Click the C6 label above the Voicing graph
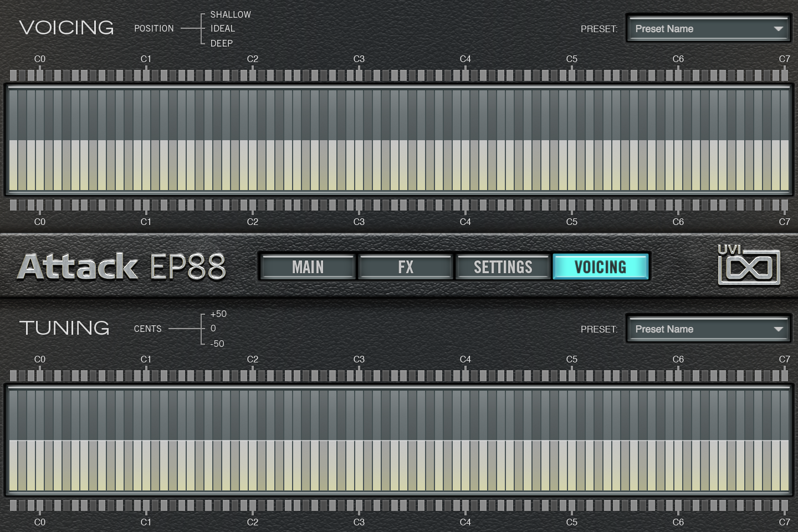Viewport: 798px width, 532px height. pos(678,59)
